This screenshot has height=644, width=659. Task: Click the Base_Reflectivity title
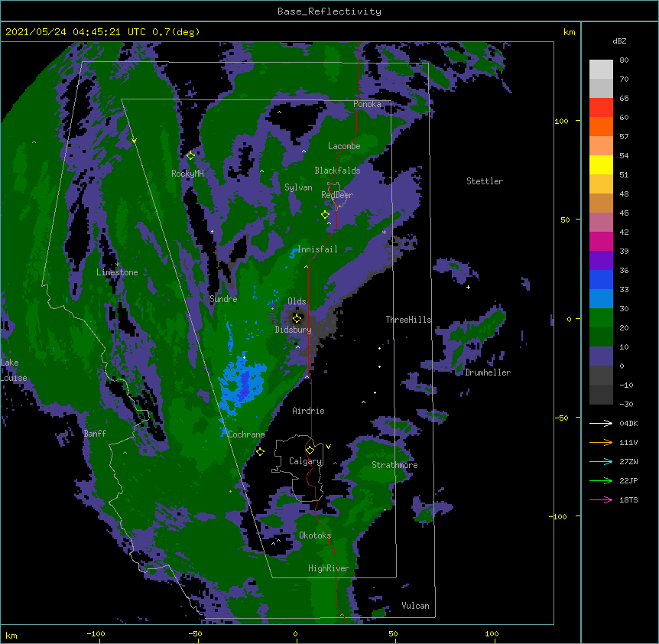[x=329, y=11]
